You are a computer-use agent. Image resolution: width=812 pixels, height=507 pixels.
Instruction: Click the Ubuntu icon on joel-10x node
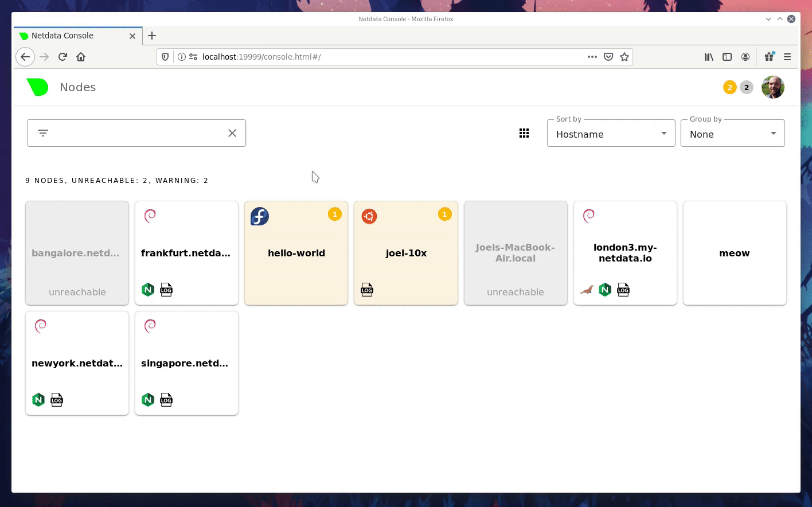point(369,216)
